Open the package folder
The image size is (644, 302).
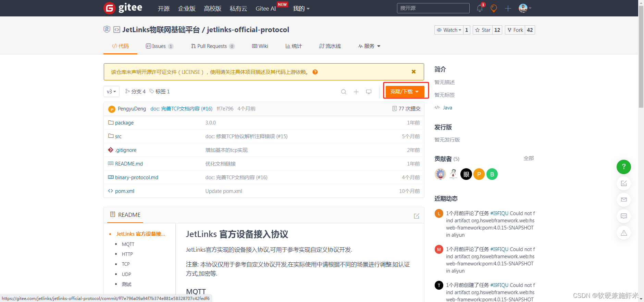124,123
